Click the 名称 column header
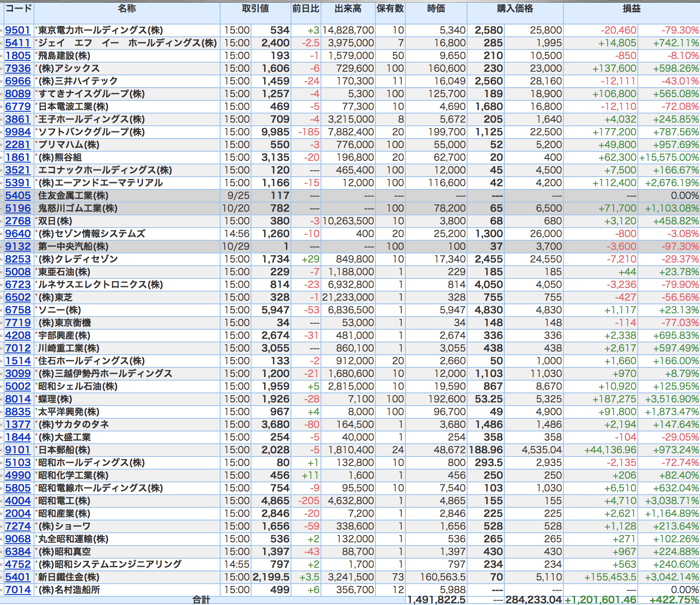Image resolution: width=700 pixels, height=605 pixels. pyautogui.click(x=127, y=9)
